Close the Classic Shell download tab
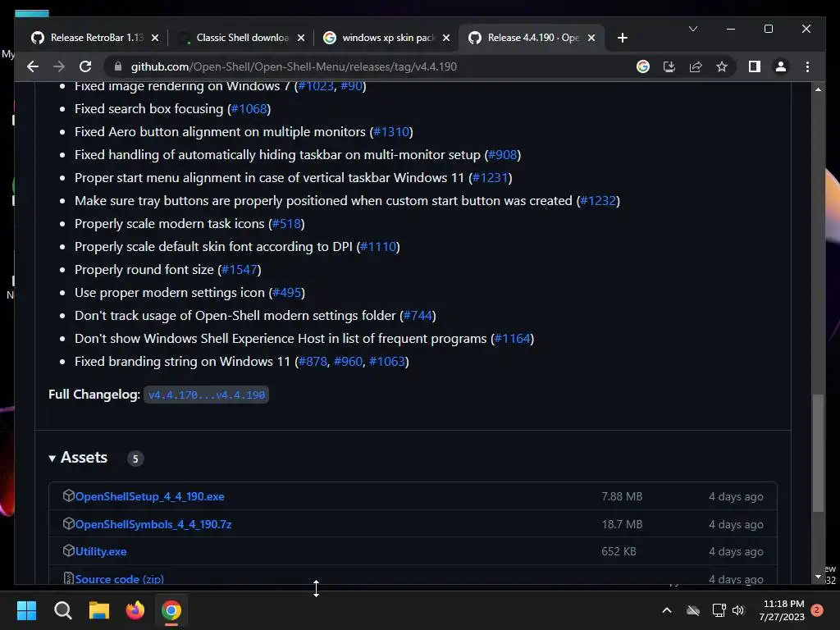The image size is (840, 630). pos(301,38)
